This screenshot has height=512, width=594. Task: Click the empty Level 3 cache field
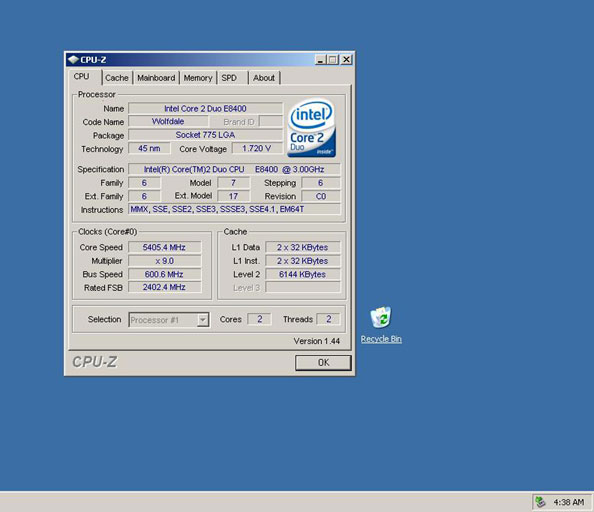click(x=302, y=287)
